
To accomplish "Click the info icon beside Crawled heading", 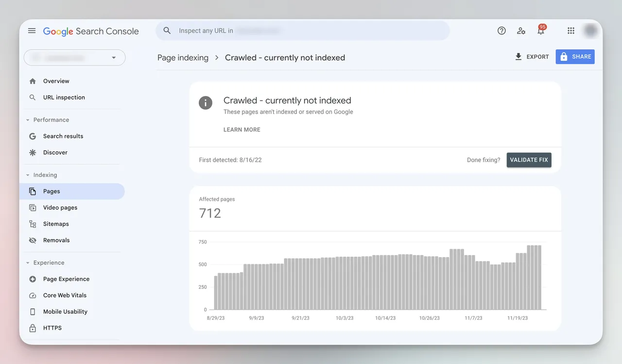I will [206, 103].
